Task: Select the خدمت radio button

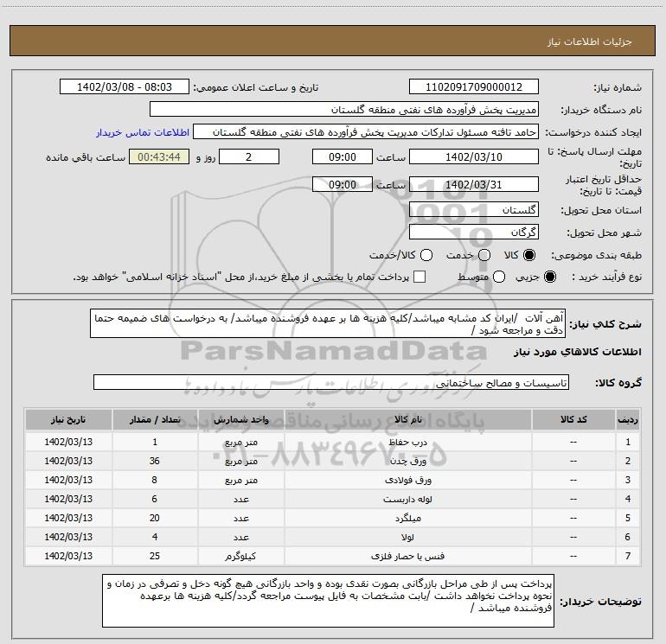Action: (x=484, y=255)
